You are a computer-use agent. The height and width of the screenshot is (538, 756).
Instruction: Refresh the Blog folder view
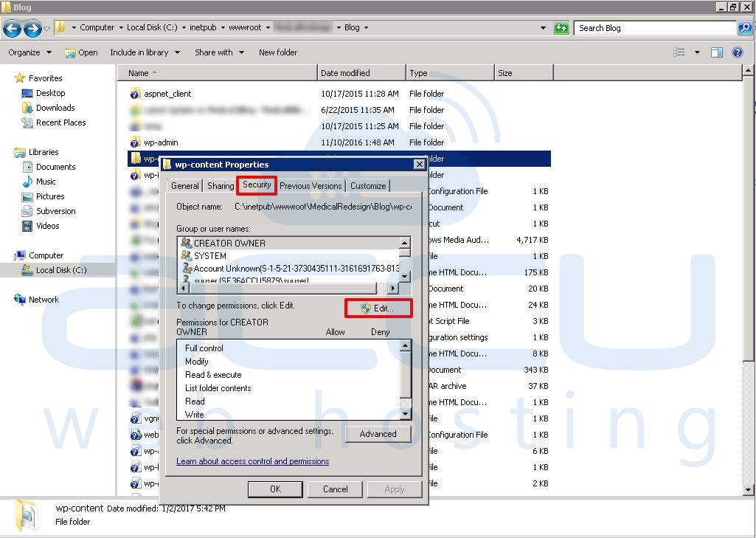click(561, 28)
